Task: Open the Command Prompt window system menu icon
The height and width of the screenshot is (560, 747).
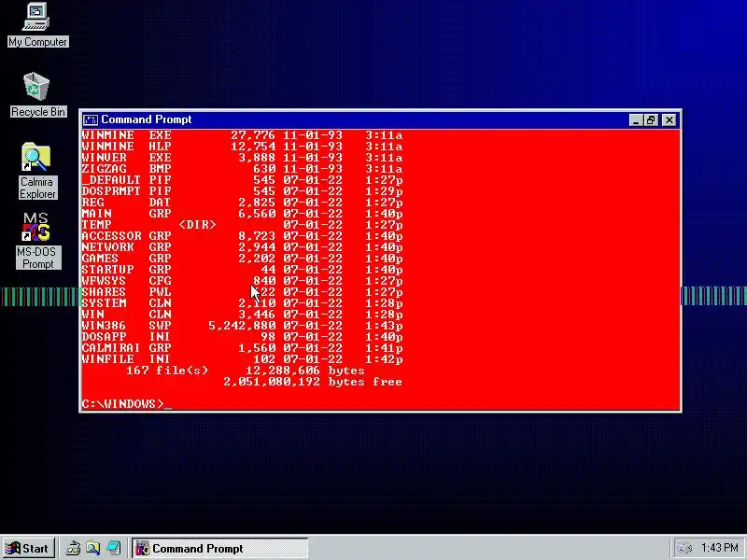Action: (90, 119)
